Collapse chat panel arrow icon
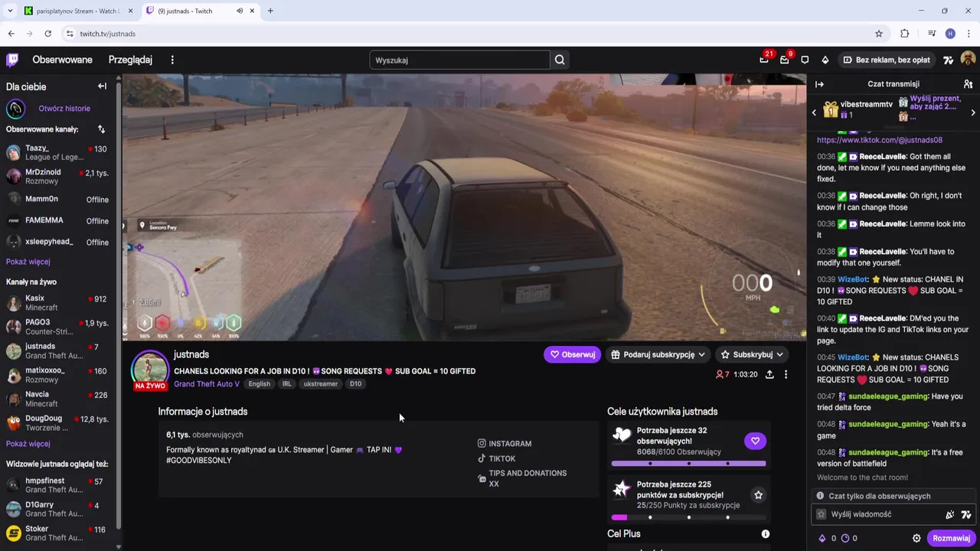 point(819,84)
